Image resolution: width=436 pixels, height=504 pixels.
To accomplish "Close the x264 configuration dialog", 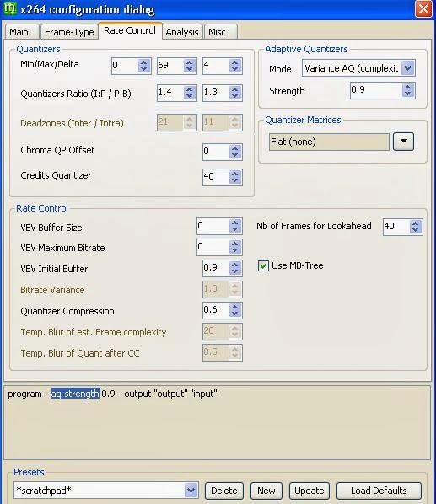I will (423, 8).
